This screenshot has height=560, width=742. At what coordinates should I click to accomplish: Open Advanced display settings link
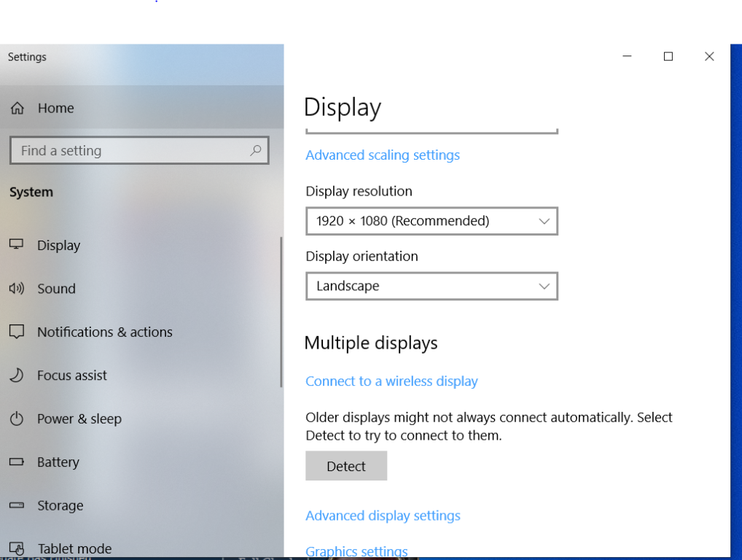(x=383, y=516)
